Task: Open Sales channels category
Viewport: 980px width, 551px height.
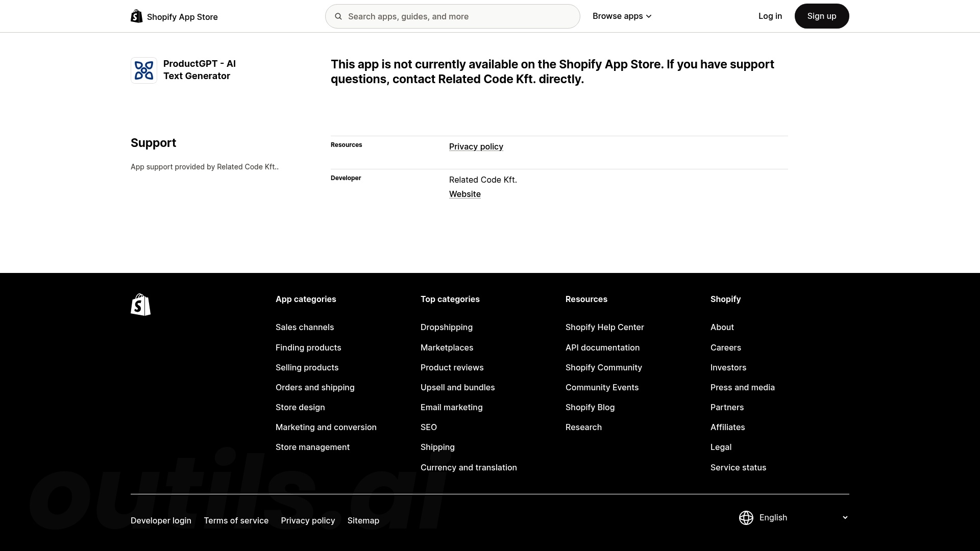Action: point(305,328)
